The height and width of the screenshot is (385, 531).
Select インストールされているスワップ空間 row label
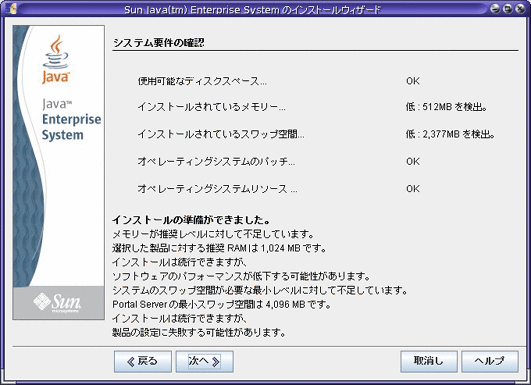click(221, 134)
